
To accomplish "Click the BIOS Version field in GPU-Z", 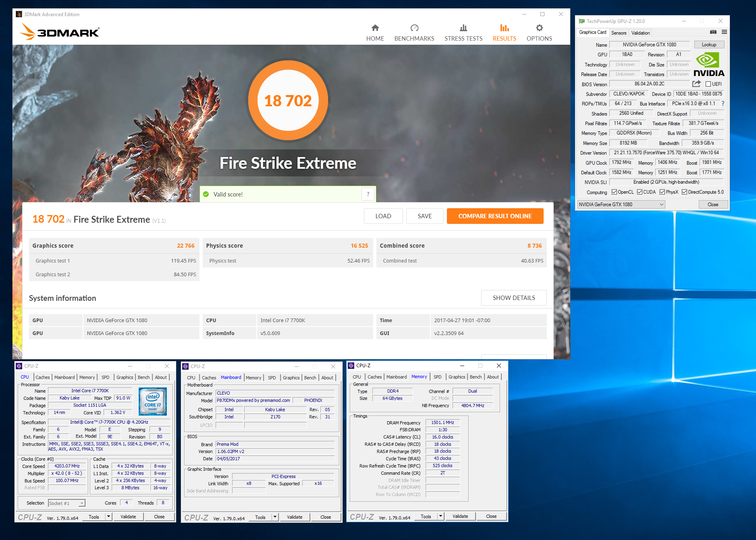I will [x=650, y=84].
